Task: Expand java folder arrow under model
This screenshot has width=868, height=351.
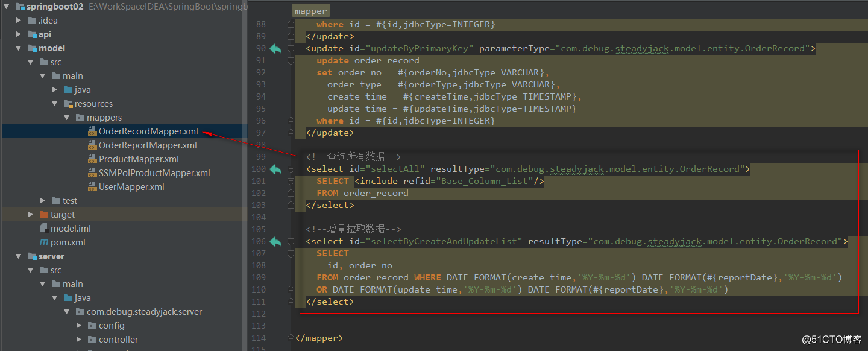Action: (55, 90)
